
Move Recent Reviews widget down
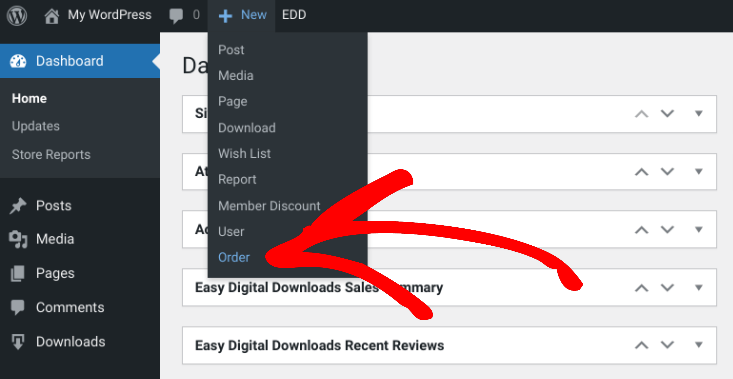(667, 345)
